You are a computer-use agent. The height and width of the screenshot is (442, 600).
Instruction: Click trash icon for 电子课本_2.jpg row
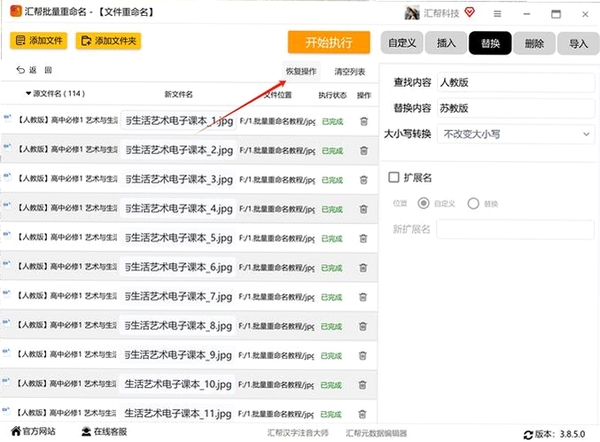click(x=364, y=151)
